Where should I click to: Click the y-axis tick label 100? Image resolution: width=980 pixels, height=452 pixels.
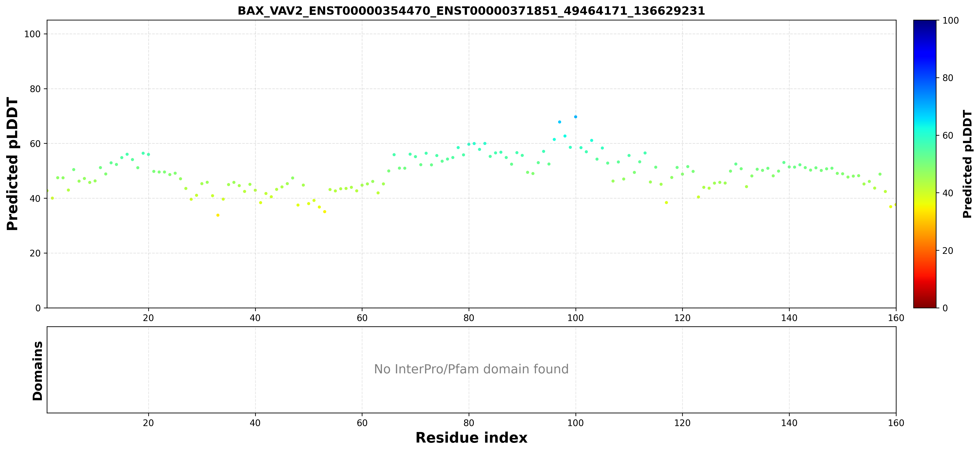(x=32, y=34)
